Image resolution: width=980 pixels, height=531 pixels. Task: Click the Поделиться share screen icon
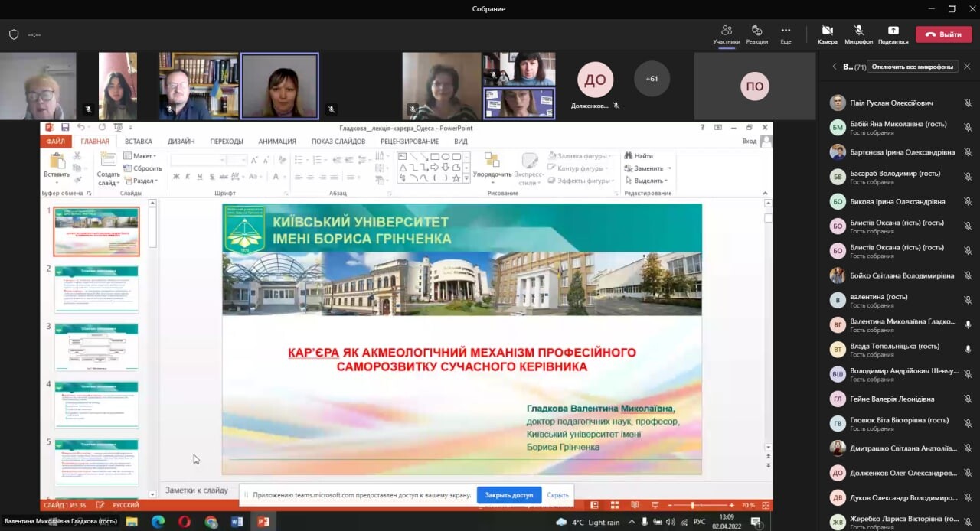[893, 31]
